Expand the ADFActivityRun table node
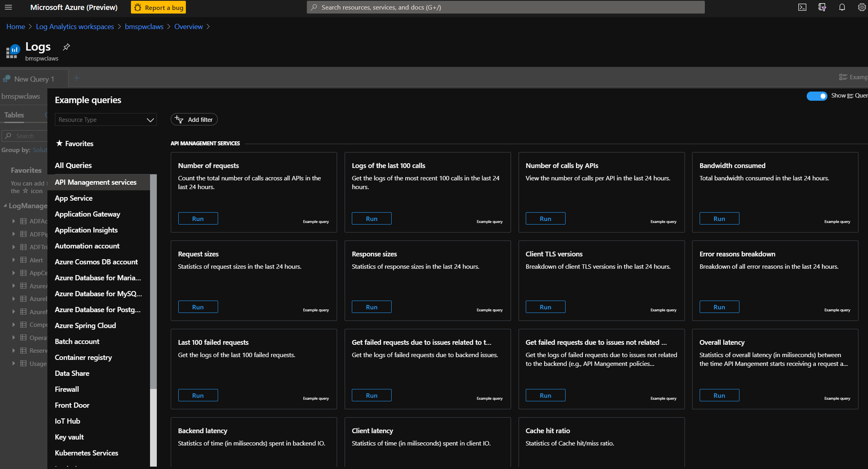868x469 pixels. [x=14, y=221]
